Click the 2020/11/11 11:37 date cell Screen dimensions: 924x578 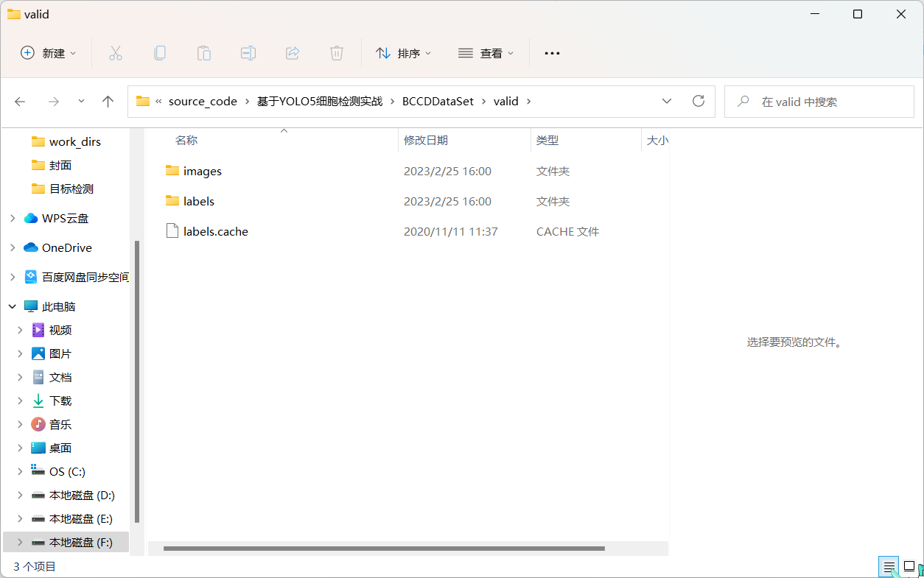coord(451,231)
